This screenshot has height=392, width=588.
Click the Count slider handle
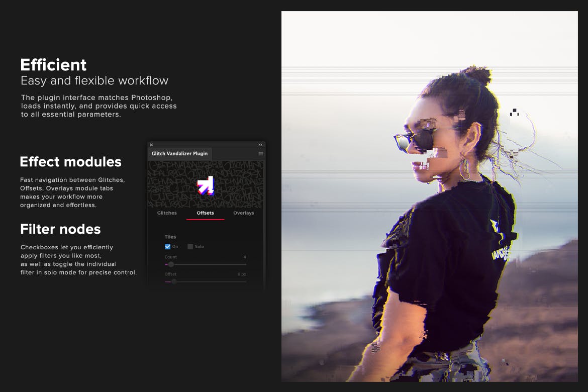[x=171, y=264]
